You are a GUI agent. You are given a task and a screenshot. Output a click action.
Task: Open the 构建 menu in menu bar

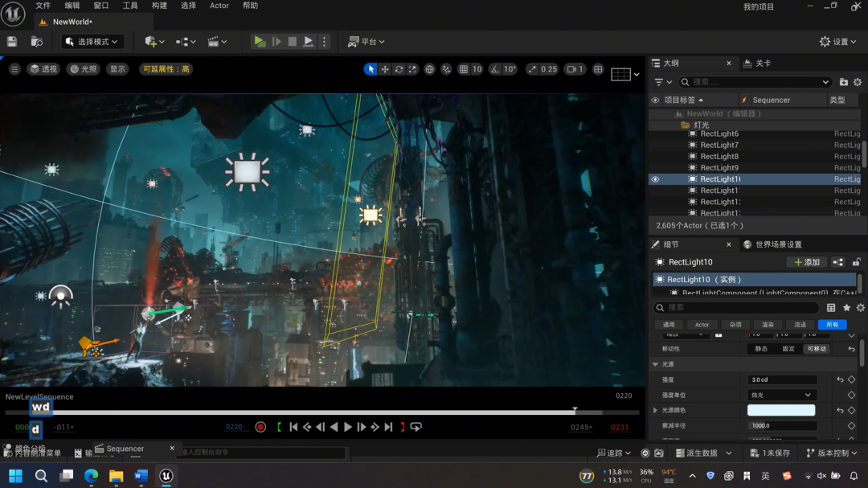click(159, 6)
